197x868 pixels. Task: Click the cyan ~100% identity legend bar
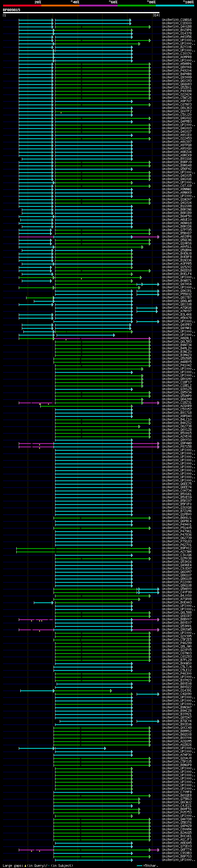(175, 6)
